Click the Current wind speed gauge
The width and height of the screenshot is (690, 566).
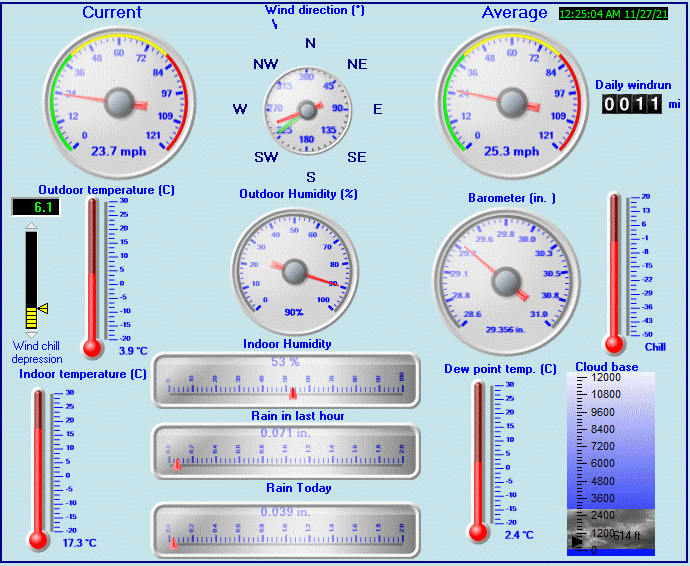119,103
